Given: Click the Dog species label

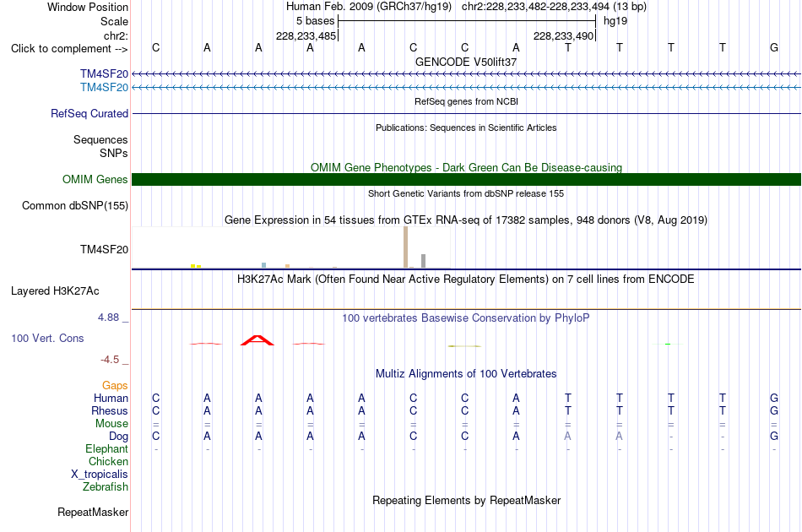Looking at the screenshot, I should [x=119, y=437].
